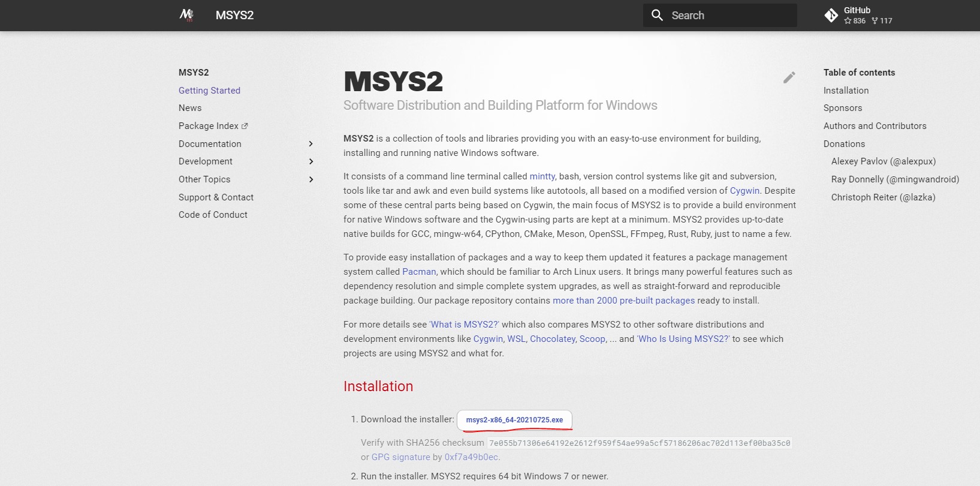
Task: Open Other Topics in sidebar navigation
Action: pyautogui.click(x=204, y=179)
